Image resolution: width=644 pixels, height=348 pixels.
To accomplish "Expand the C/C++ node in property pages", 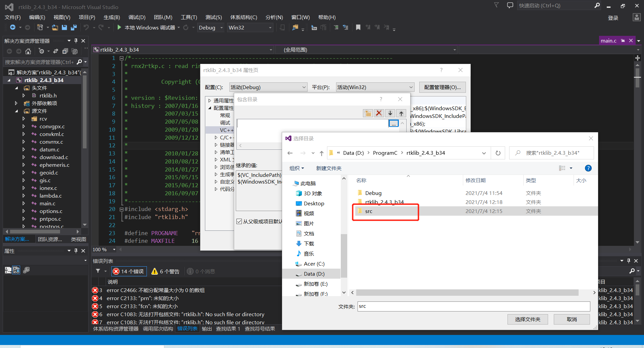I will (x=216, y=137).
